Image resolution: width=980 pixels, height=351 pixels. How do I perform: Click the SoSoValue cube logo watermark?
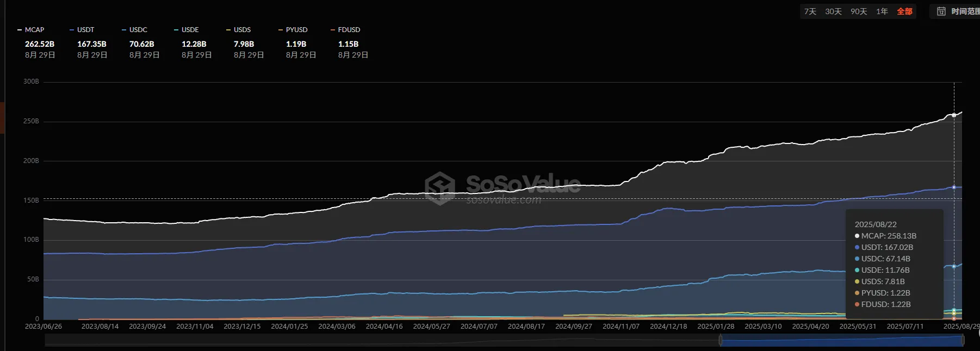(x=439, y=188)
